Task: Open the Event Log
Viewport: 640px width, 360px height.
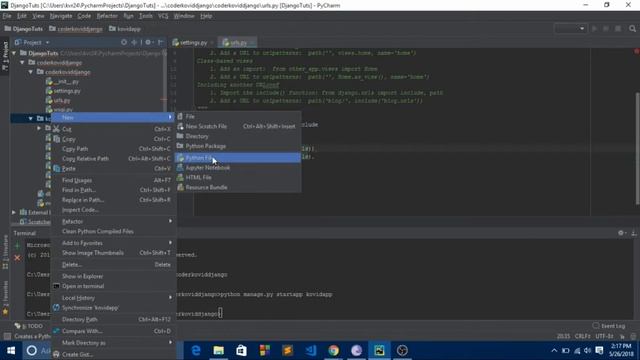Action: 609,326
